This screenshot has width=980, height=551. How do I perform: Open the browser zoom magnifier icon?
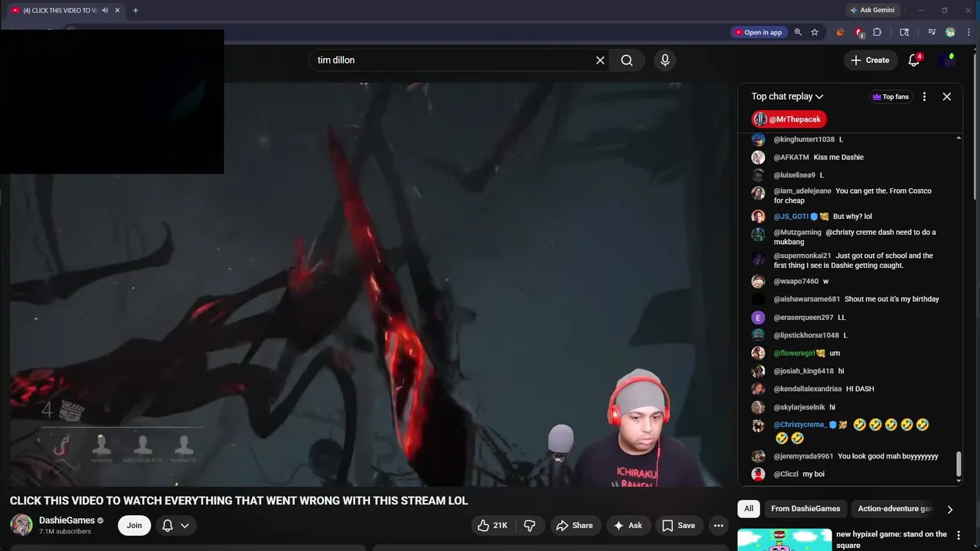tap(798, 32)
